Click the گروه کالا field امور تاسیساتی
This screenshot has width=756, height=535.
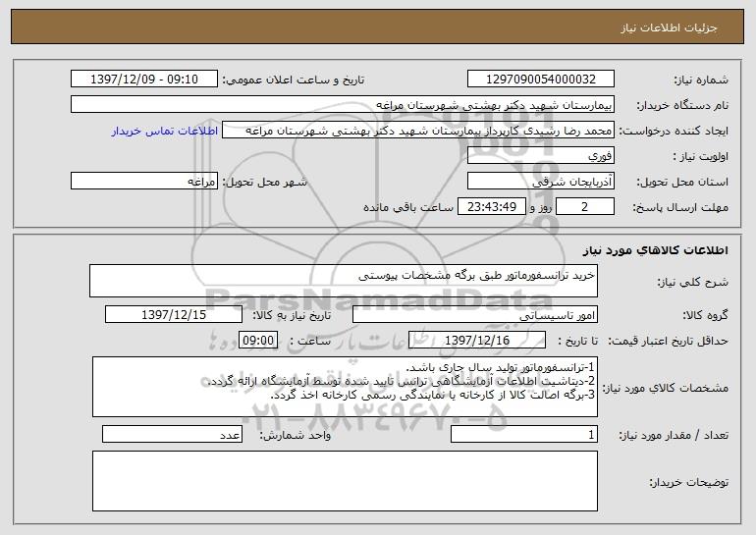475,314
